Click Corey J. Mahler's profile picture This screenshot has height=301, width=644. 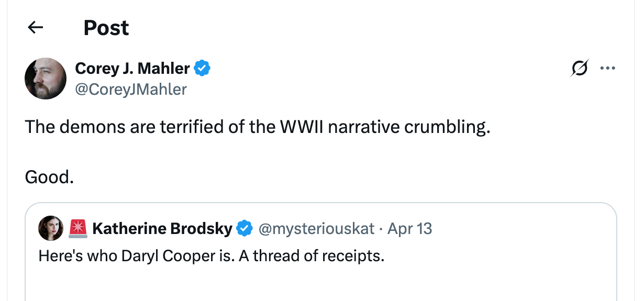click(46, 79)
